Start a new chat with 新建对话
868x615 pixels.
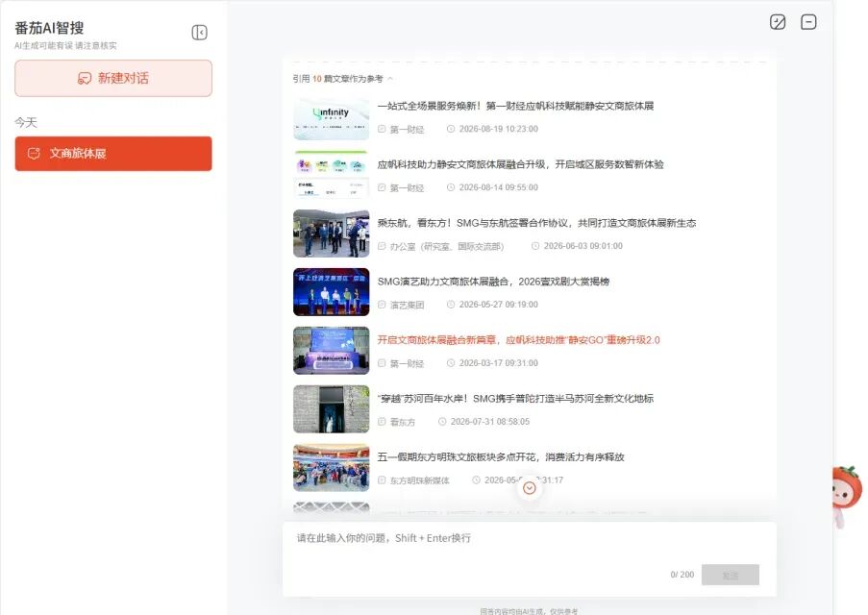(x=113, y=78)
